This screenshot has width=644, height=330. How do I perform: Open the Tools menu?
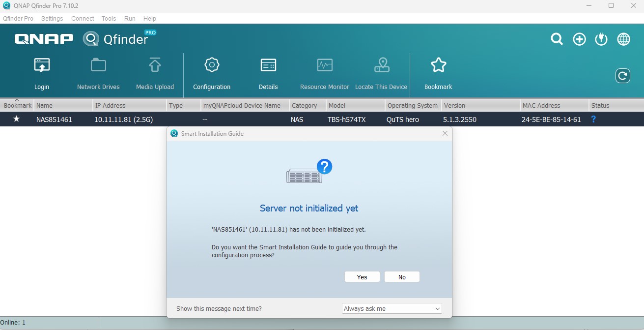click(x=109, y=19)
